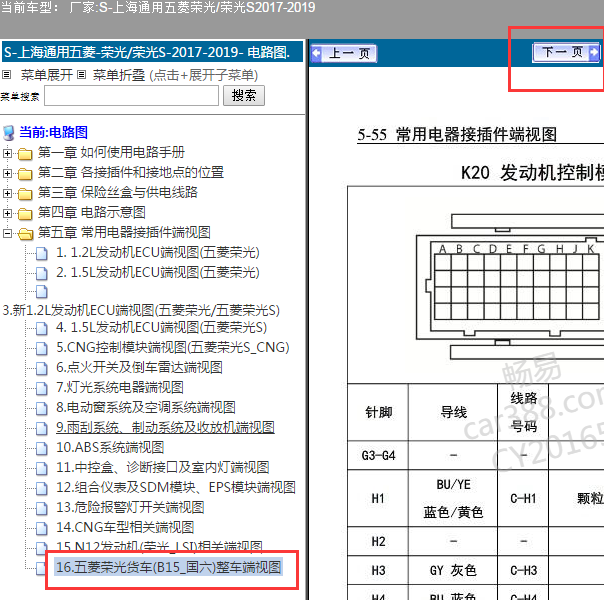This screenshot has width=604, height=600.
Task: Click folder icon of 第二章 各接插件和接地点的位置
Action: click(x=25, y=174)
